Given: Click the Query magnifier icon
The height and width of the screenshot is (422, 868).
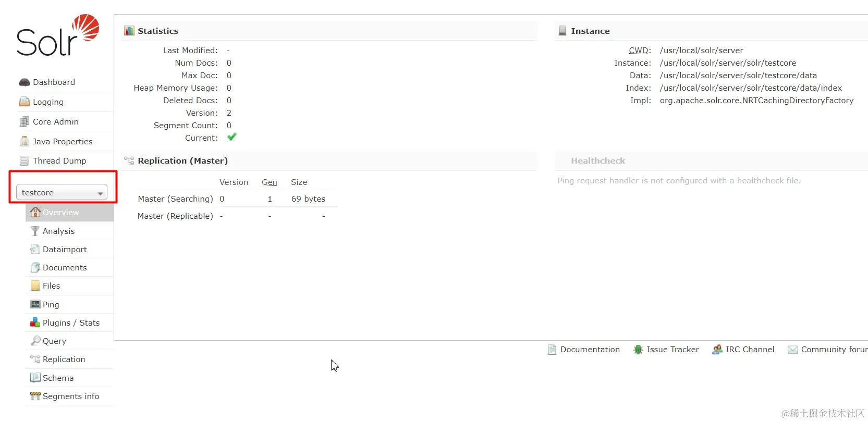Looking at the screenshot, I should point(35,341).
